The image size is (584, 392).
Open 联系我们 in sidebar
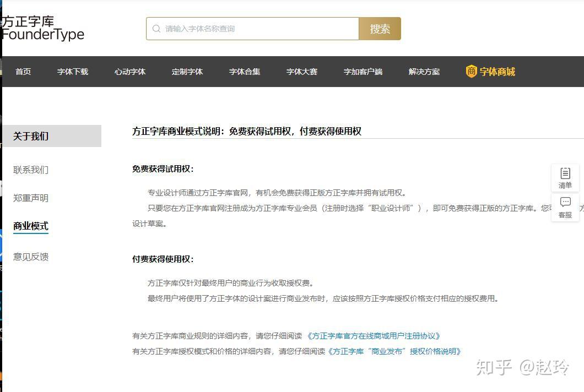tap(31, 170)
